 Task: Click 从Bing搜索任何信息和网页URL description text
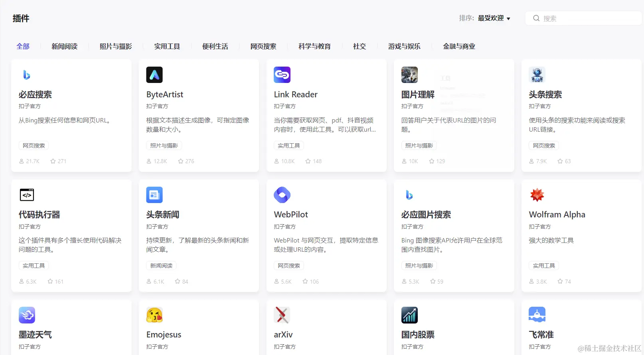point(64,120)
